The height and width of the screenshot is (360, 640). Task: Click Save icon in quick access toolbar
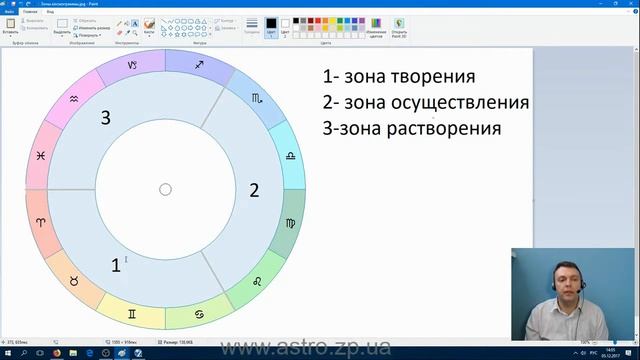13,4
